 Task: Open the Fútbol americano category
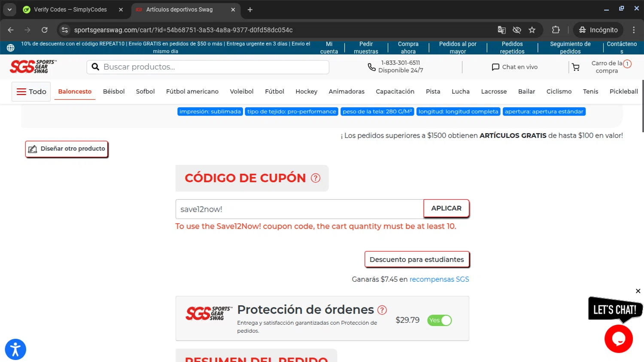click(x=192, y=91)
